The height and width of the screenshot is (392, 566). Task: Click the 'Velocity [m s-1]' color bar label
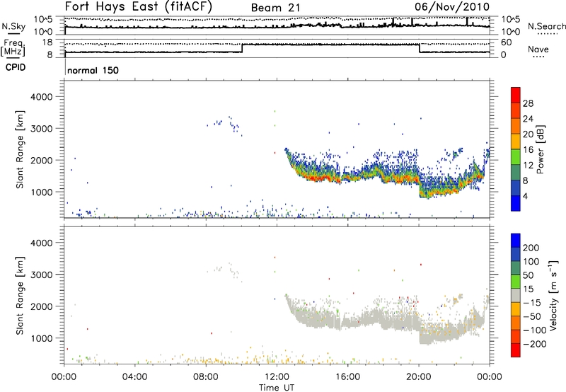coord(553,295)
